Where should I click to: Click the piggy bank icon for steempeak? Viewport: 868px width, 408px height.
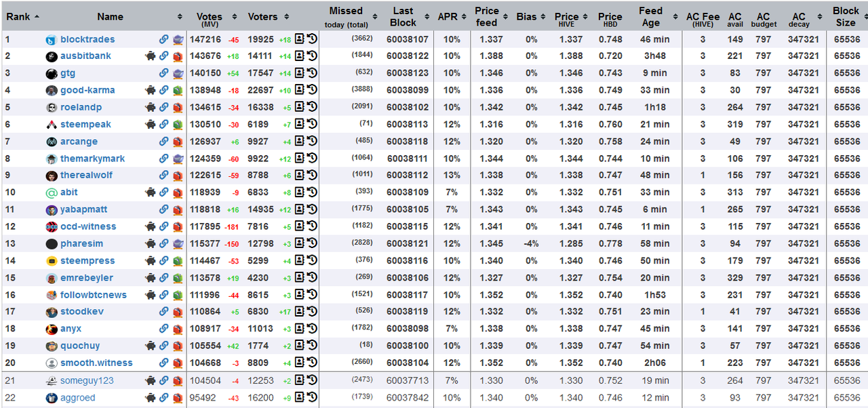click(x=151, y=124)
